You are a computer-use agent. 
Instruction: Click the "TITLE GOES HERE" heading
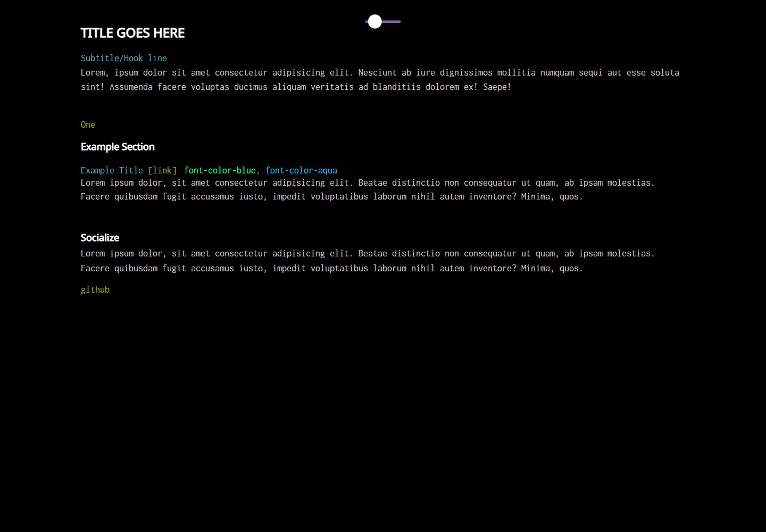click(132, 33)
